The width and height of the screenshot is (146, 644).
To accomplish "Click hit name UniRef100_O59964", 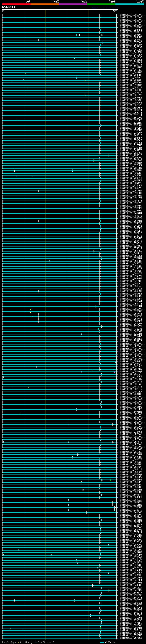I will [131, 301].
